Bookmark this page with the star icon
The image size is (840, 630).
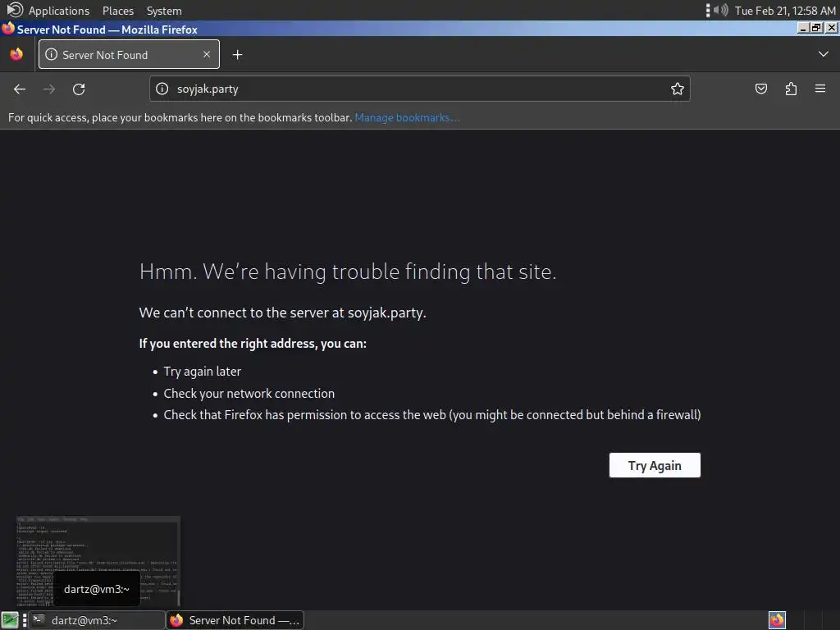(677, 89)
